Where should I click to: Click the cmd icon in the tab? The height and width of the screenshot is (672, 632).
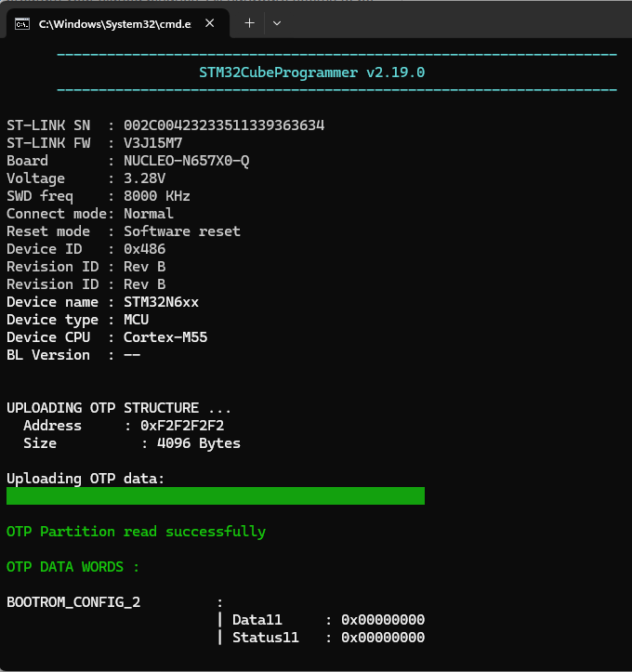coord(22,24)
